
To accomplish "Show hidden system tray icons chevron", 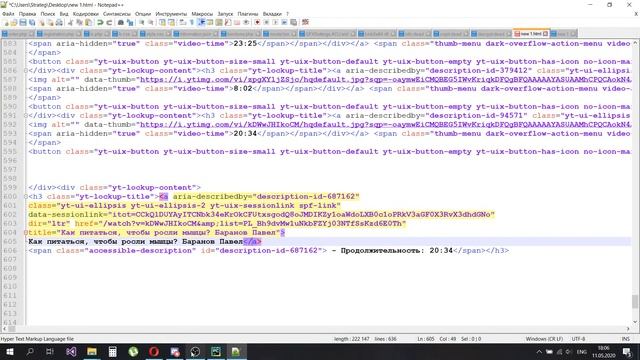I will click(539, 351).
